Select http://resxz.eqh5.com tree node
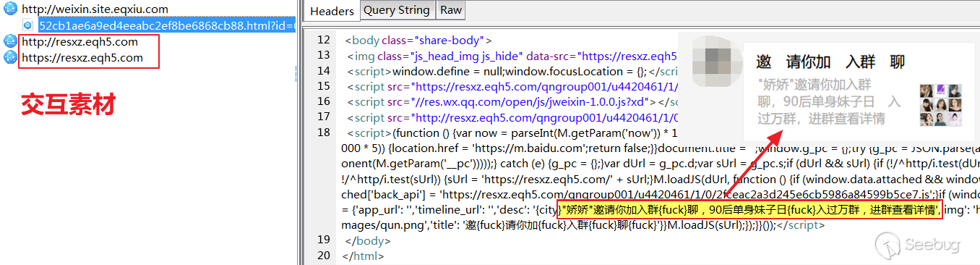This screenshot has height=265, width=980. point(79,42)
